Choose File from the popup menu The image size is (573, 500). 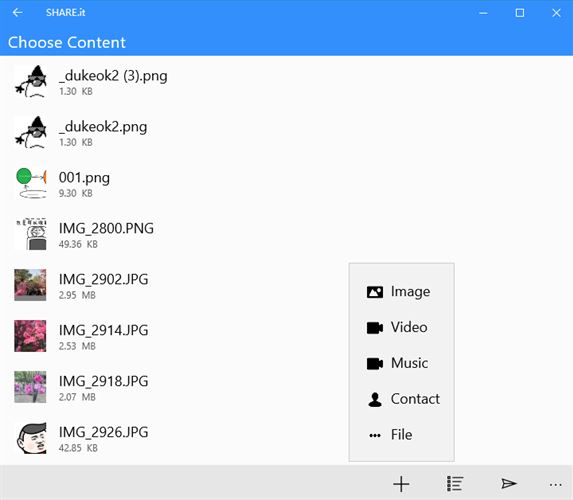402,435
